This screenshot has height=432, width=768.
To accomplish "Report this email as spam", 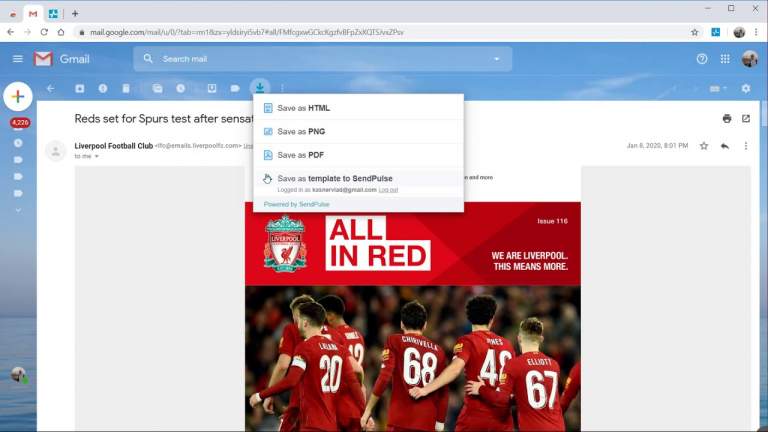I will coord(103,88).
